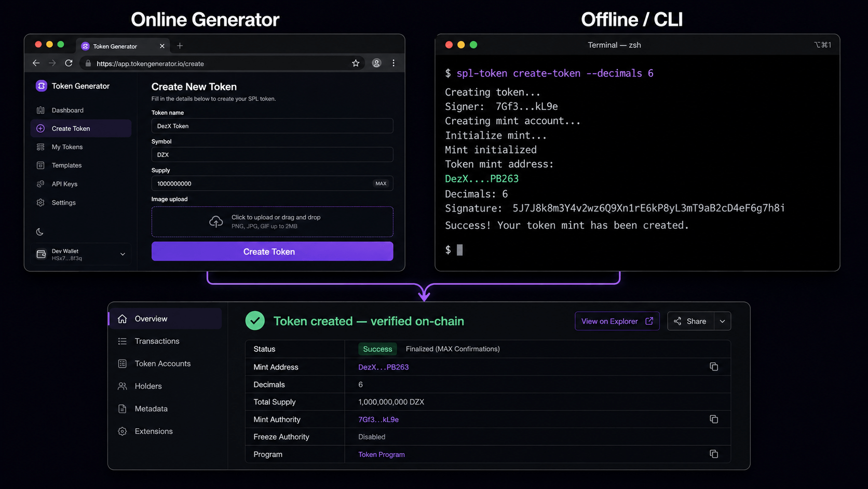This screenshot has width=868, height=489.
Task: Open Templates in the sidebar
Action: [x=80, y=165]
